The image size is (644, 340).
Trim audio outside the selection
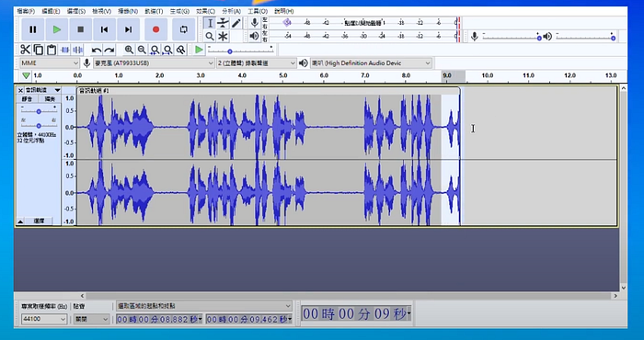tap(65, 50)
